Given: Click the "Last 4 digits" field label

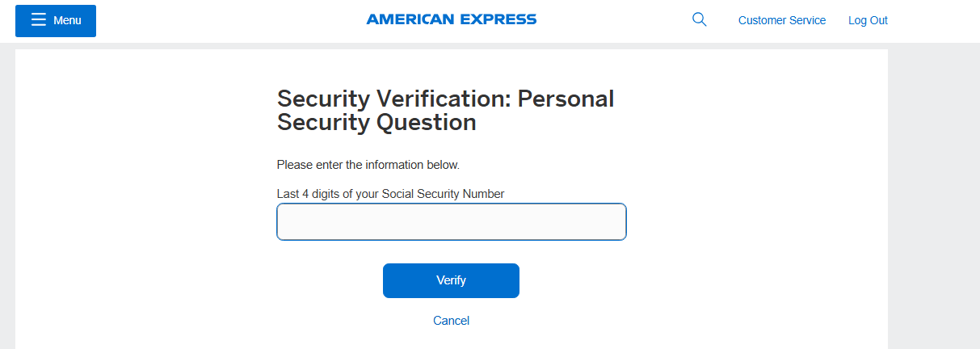Looking at the screenshot, I should 390,194.
